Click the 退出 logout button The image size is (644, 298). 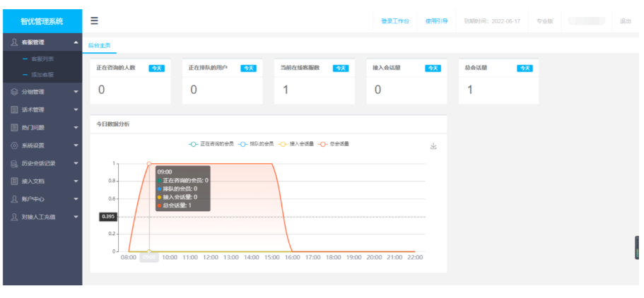[x=625, y=21]
